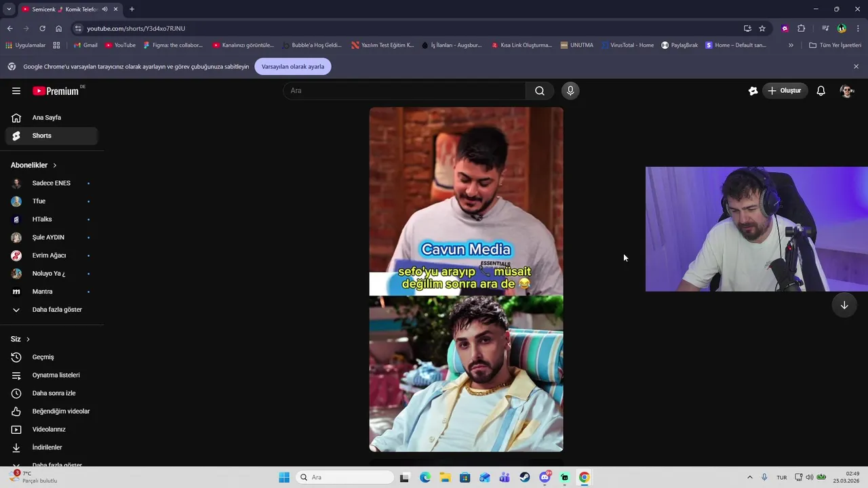Open Oynatma listeleri

point(52,375)
